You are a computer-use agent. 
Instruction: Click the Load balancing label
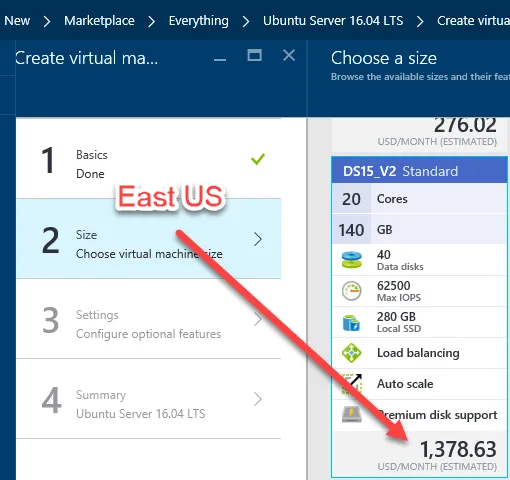418,353
